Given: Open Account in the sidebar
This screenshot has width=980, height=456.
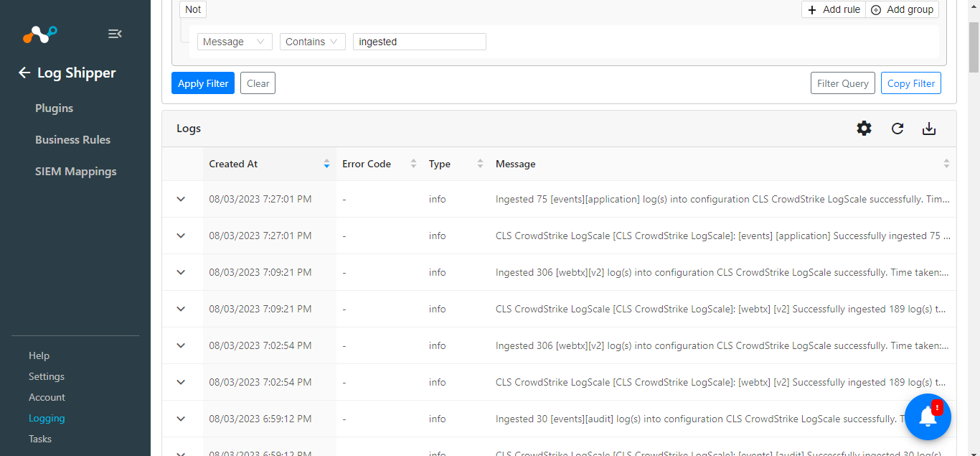Looking at the screenshot, I should (47, 397).
